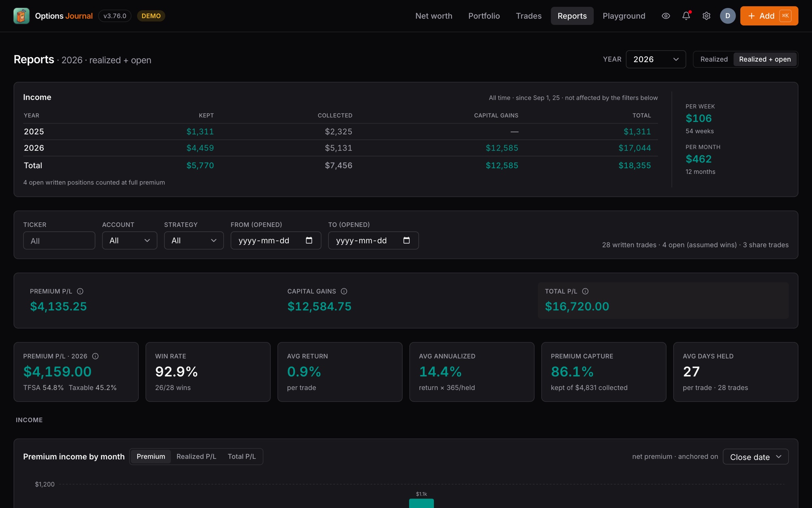Click the v3.76.0 version badge
The image size is (812, 508).
[x=115, y=16]
